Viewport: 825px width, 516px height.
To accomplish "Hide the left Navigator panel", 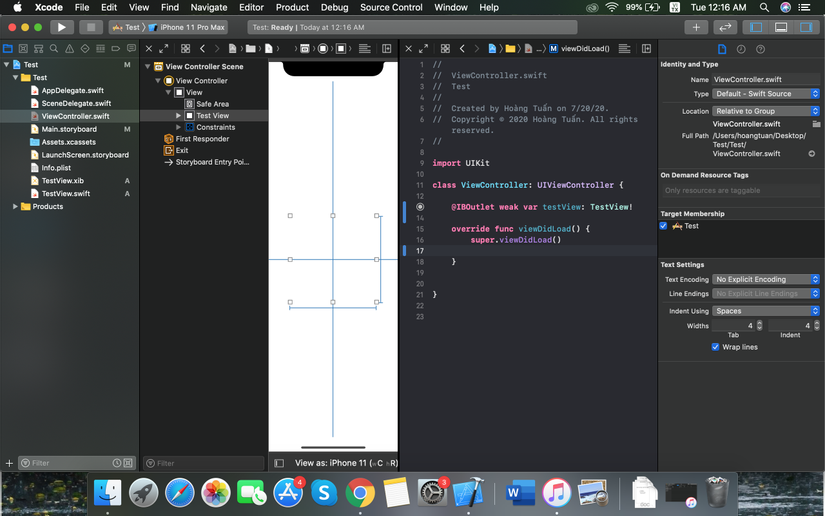I will click(x=756, y=27).
